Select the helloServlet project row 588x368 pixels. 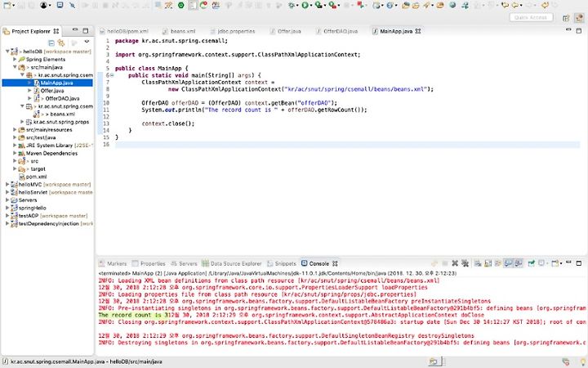tap(47, 192)
